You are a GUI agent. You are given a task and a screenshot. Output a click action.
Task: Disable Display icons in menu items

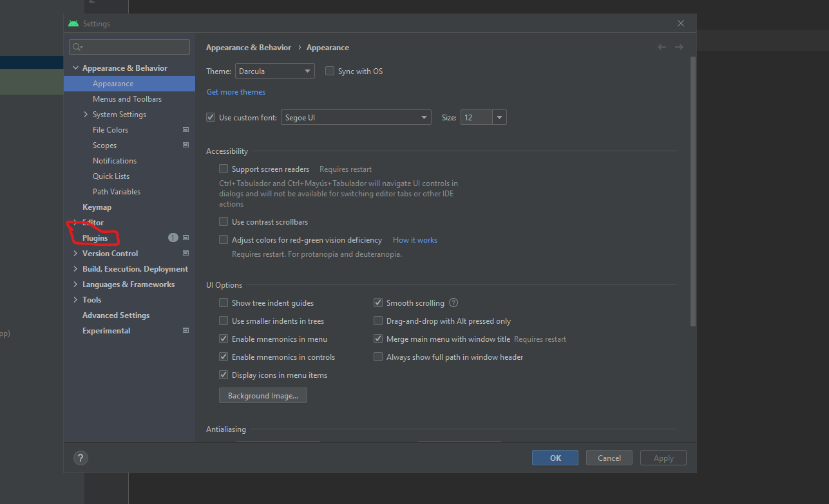[x=224, y=375]
